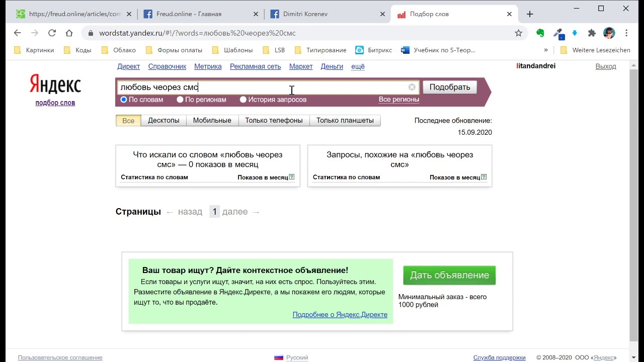Open the Метрика link
Viewport: 644px width, 362px height.
click(208, 66)
